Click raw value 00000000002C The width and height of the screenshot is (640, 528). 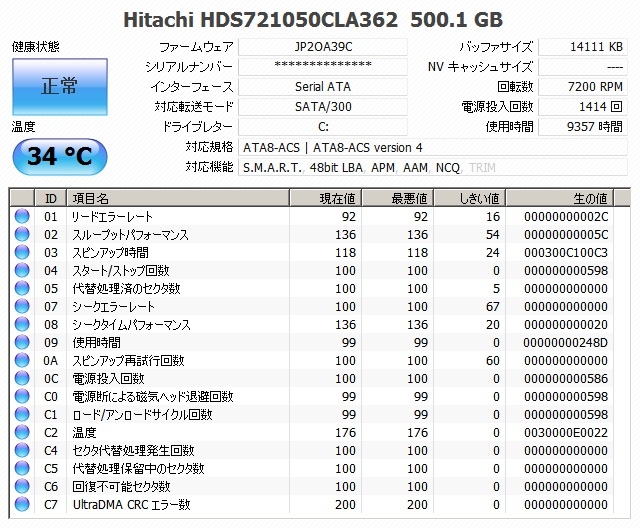566,216
